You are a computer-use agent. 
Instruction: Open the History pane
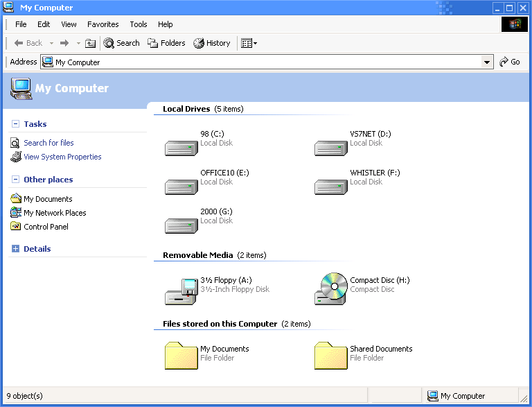212,43
